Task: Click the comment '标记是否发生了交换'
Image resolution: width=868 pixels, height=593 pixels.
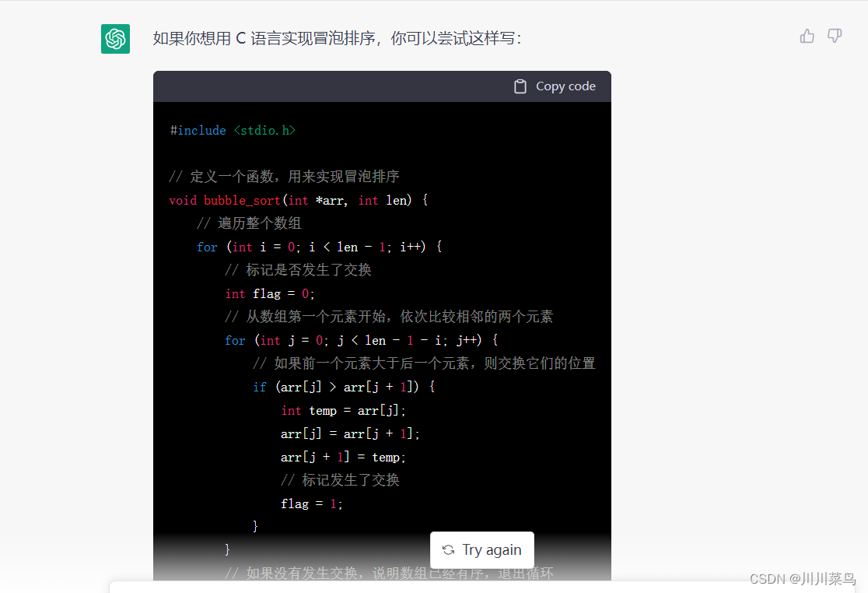Action: click(x=299, y=269)
